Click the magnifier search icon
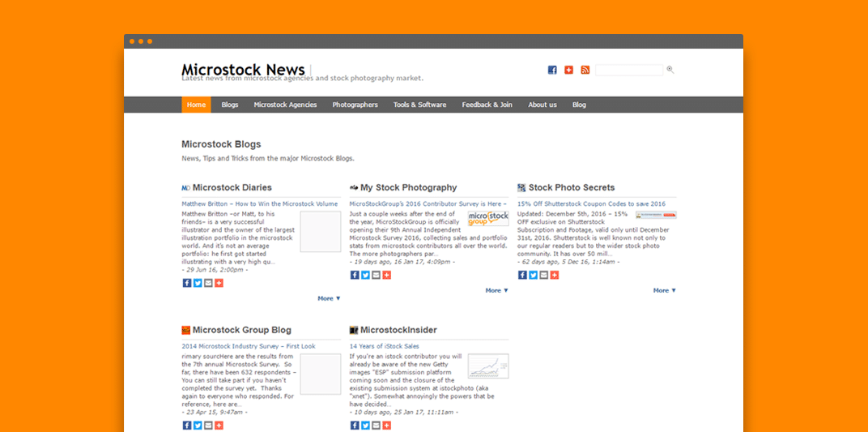 click(670, 70)
